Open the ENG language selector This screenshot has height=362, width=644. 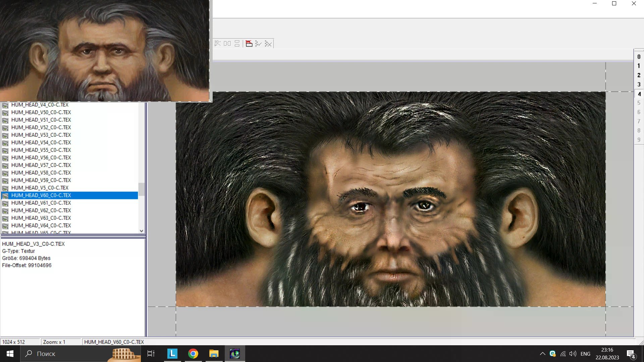point(585,354)
